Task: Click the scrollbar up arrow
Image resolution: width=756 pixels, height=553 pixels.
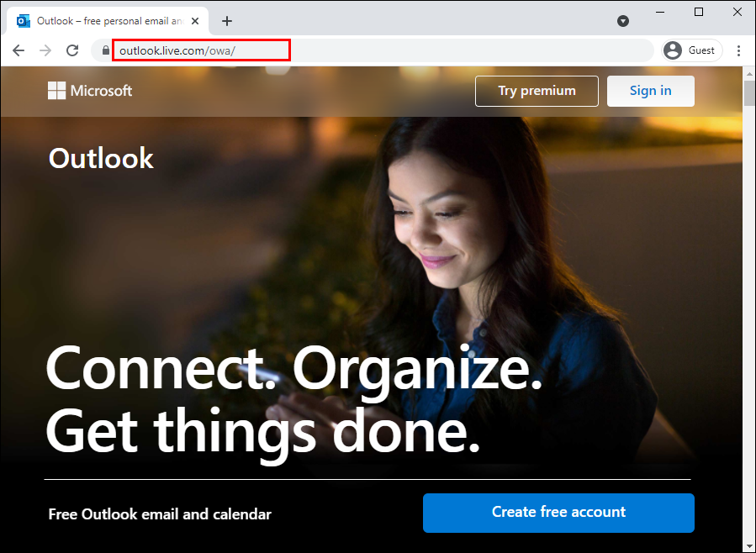Action: click(748, 72)
